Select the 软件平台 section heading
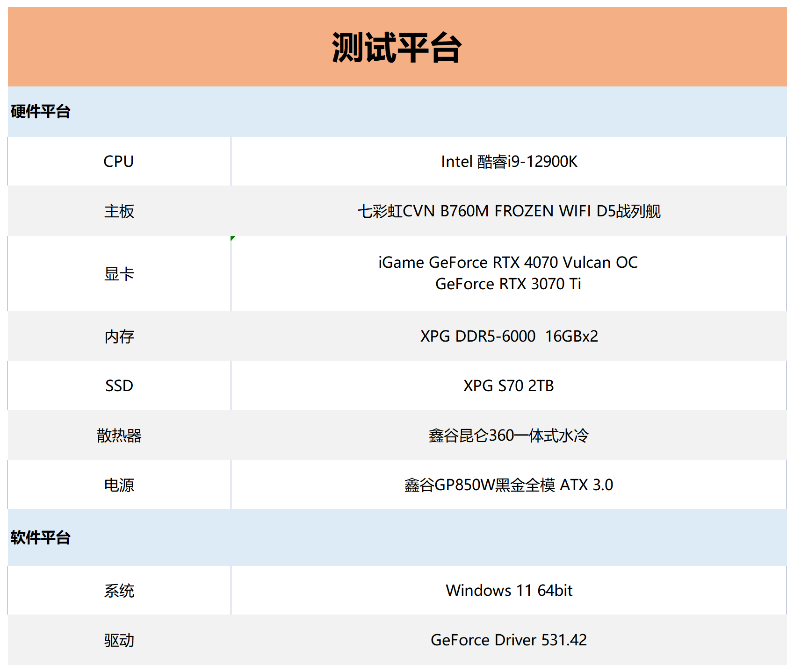The image size is (794, 672). pyautogui.click(x=41, y=538)
